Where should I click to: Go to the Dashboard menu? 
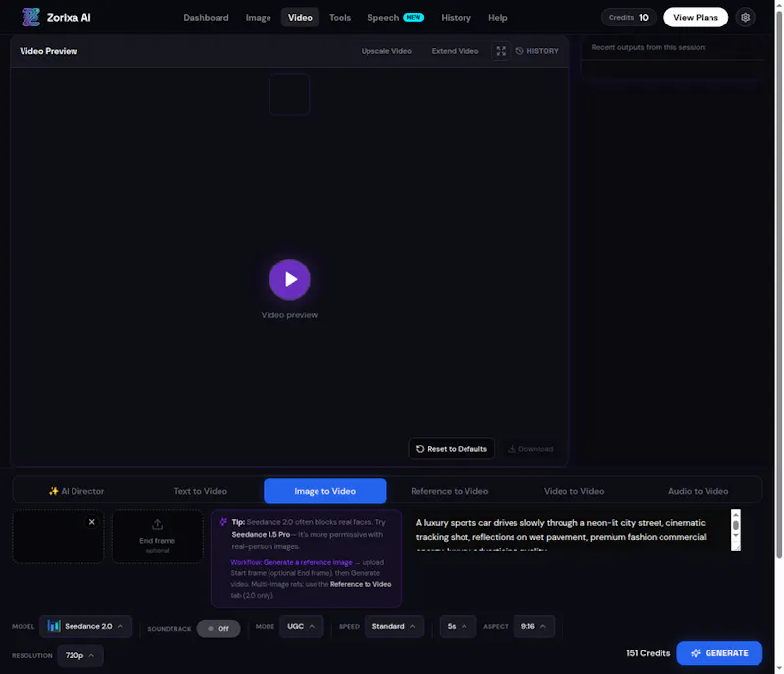click(206, 18)
